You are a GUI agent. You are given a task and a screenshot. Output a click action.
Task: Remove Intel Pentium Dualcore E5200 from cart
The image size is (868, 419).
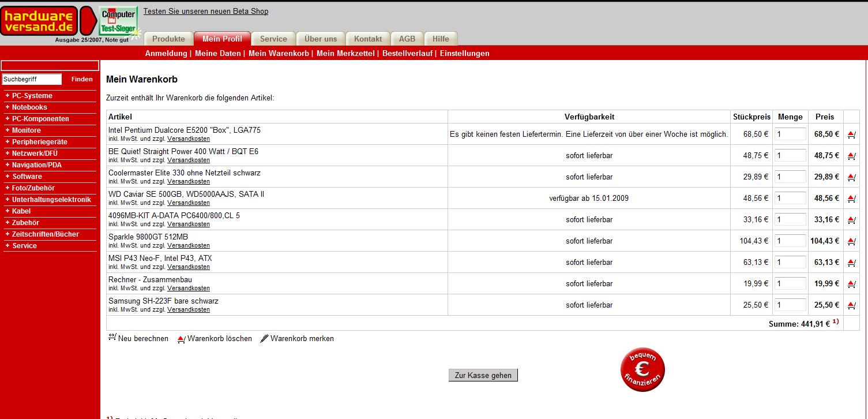point(851,134)
